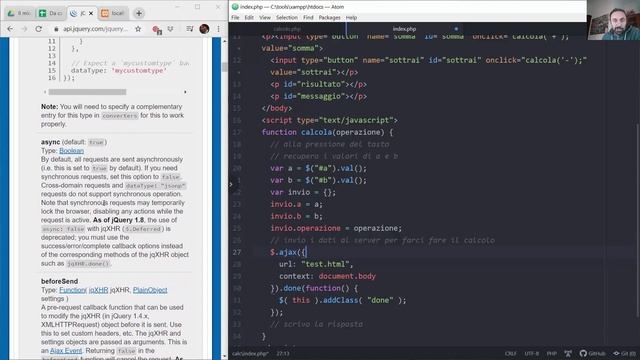Follow the Ajax Event link
Image resolution: width=640 pixels, height=360 pixels.
tap(66, 351)
